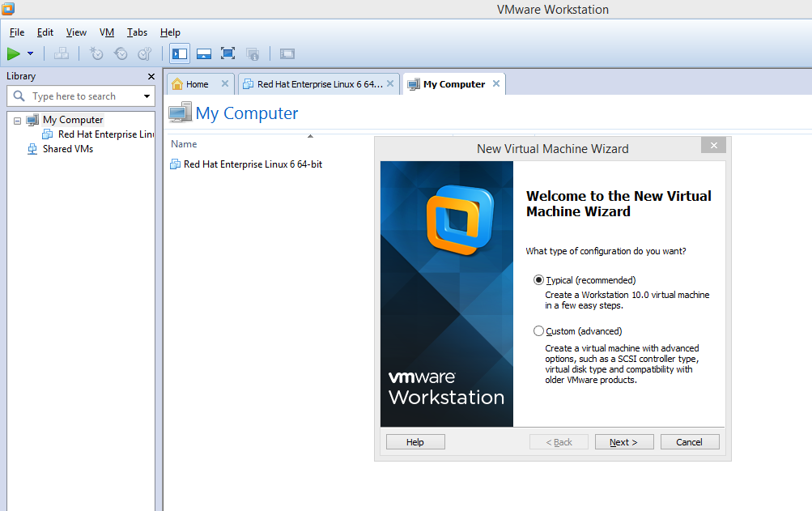Click the My Computer heading icon
Image resolution: width=812 pixels, height=511 pixels.
[x=180, y=113]
